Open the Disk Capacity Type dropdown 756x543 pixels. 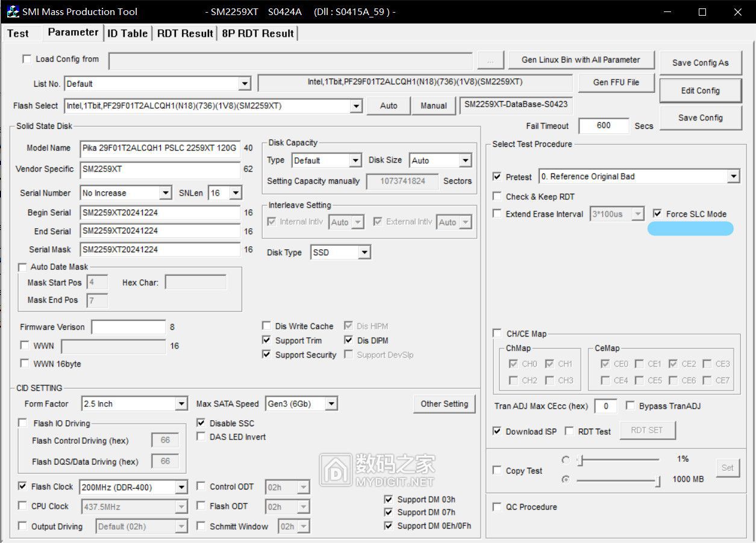pos(355,161)
